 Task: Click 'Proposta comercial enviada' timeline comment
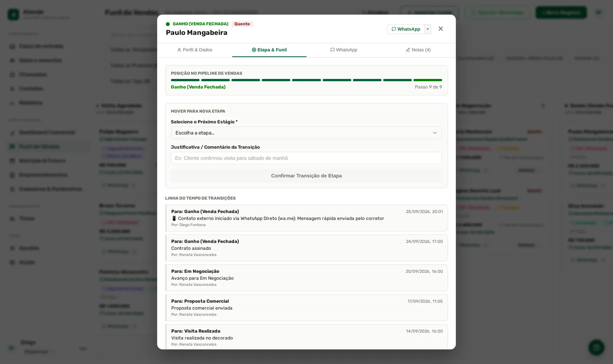[202, 308]
